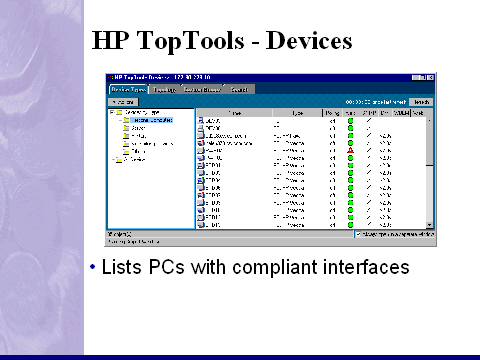This screenshot has width=480, height=360.
Task: Open the tab between Topology and Search
Action: point(202,90)
